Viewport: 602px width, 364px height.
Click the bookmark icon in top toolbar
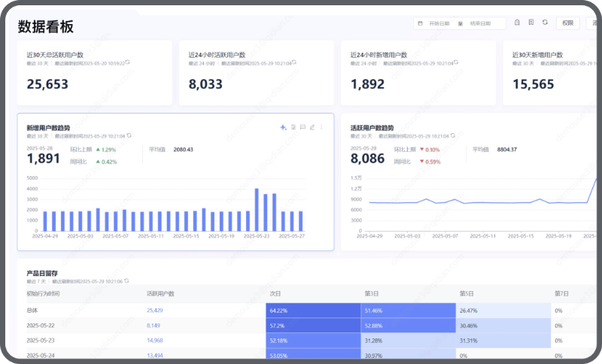(x=531, y=23)
